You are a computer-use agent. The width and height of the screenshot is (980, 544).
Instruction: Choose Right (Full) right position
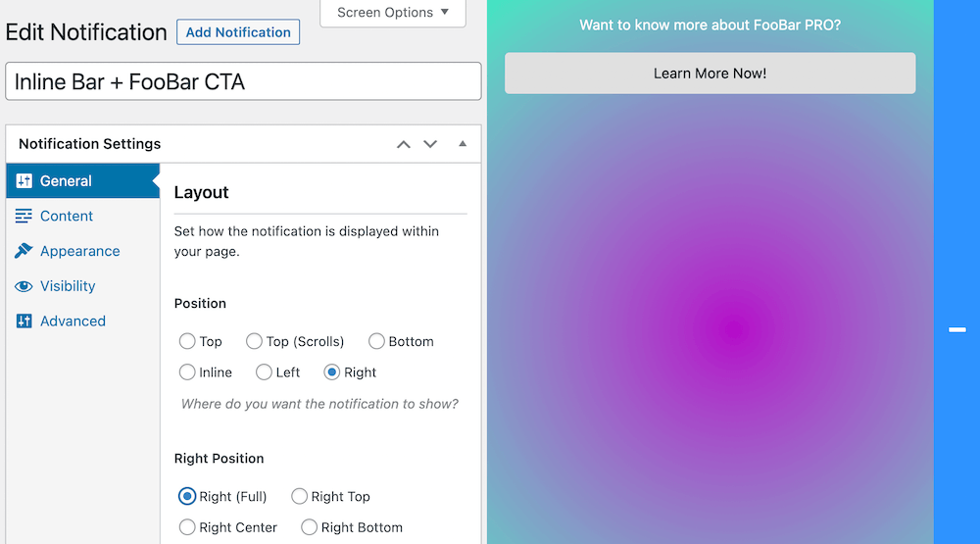187,497
